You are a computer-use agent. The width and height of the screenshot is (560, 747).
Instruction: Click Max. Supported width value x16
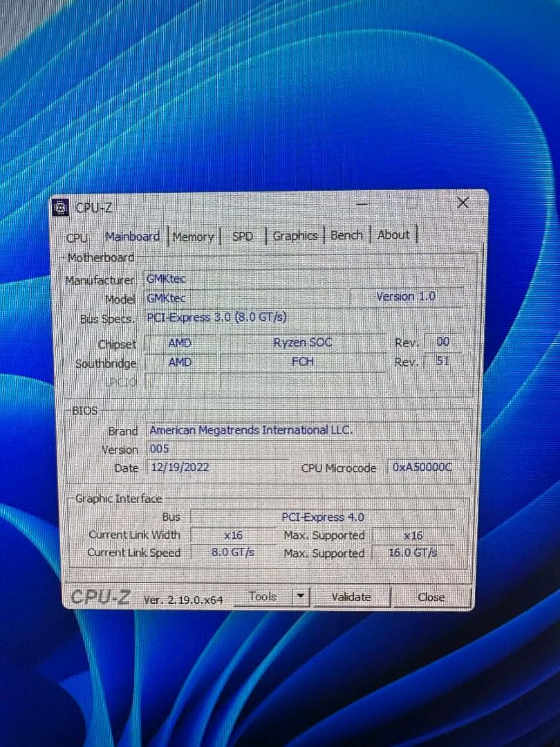tap(413, 535)
